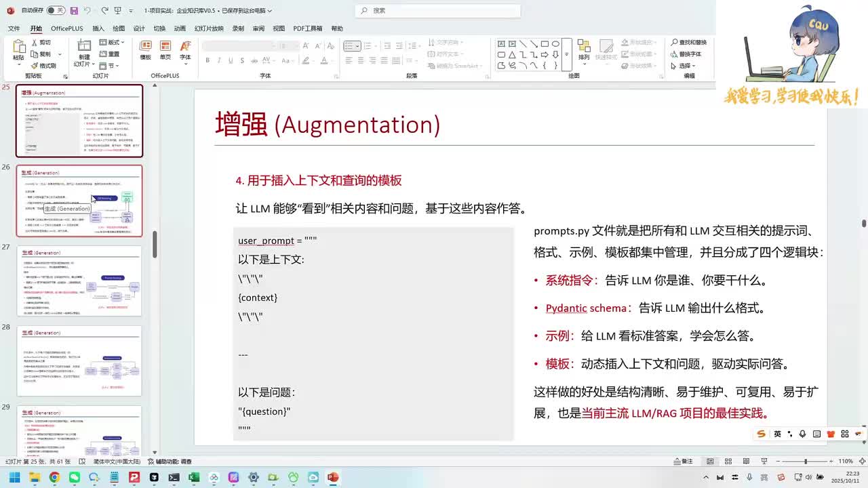Toggle the AutoSave switch
This screenshot has width=868, height=488.
pyautogui.click(x=56, y=11)
